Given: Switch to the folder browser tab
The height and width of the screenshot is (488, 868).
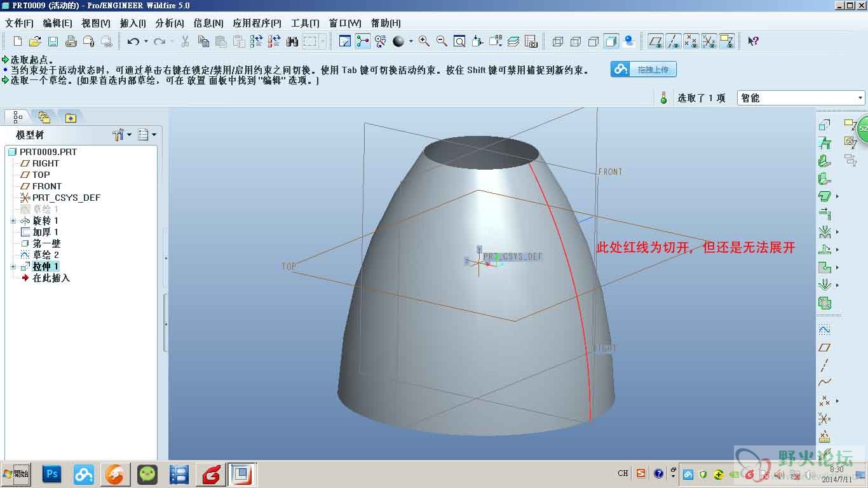Looking at the screenshot, I should [44, 117].
